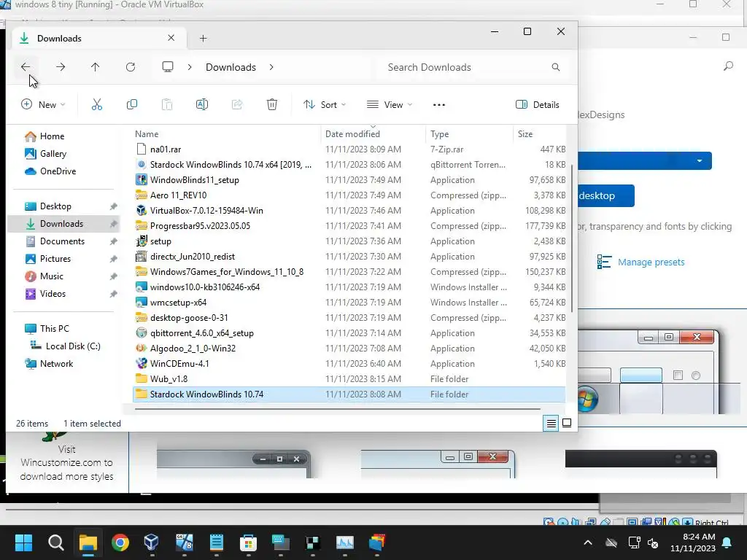Click the notification bell in system tray
This screenshot has height=560, width=747.
[x=727, y=542]
